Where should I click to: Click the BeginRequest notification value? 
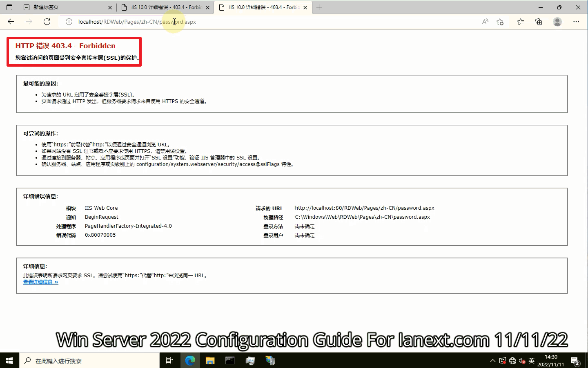pyautogui.click(x=102, y=217)
